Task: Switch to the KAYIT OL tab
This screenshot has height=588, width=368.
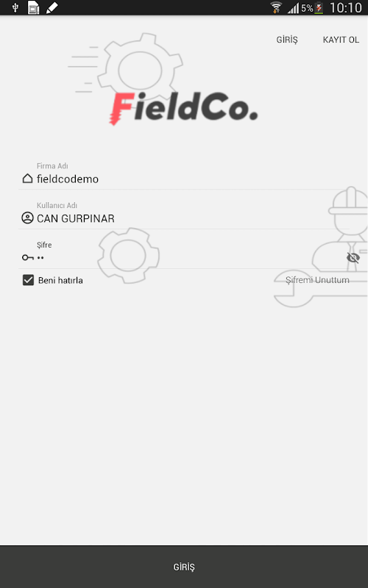Action: (x=341, y=40)
